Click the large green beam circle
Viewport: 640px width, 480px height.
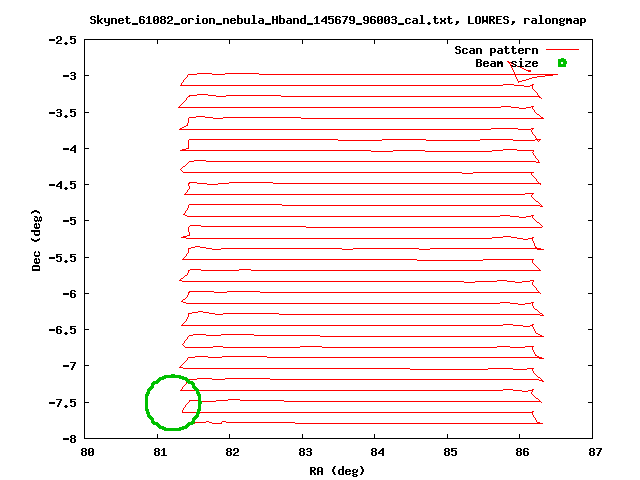(x=173, y=402)
